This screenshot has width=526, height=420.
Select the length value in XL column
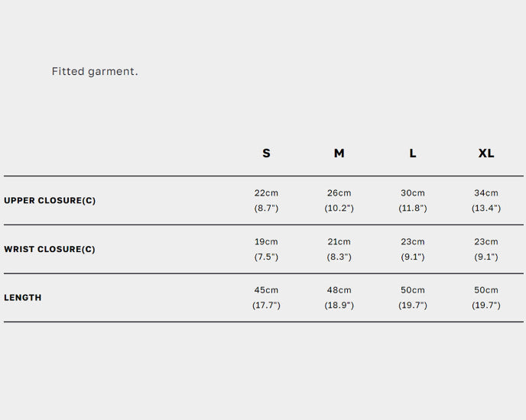[x=486, y=290]
